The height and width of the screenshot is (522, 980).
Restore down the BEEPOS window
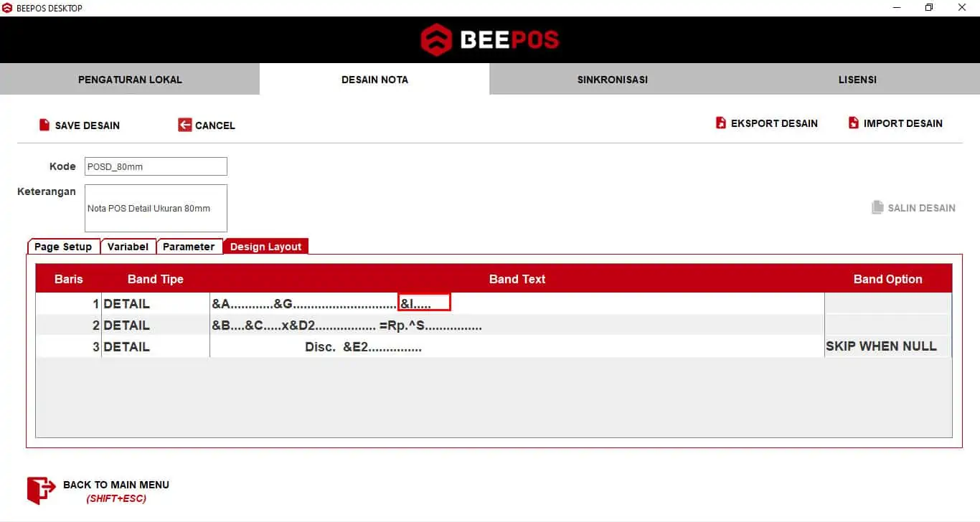pos(929,8)
